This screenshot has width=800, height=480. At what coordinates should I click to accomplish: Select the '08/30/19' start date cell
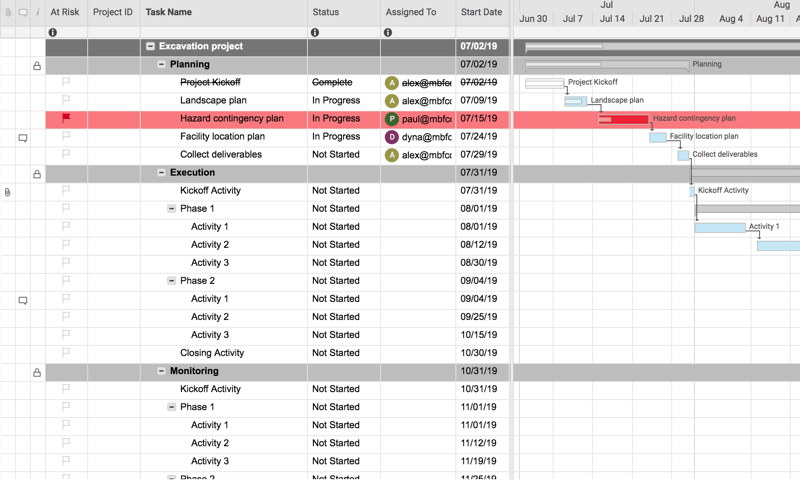point(482,263)
